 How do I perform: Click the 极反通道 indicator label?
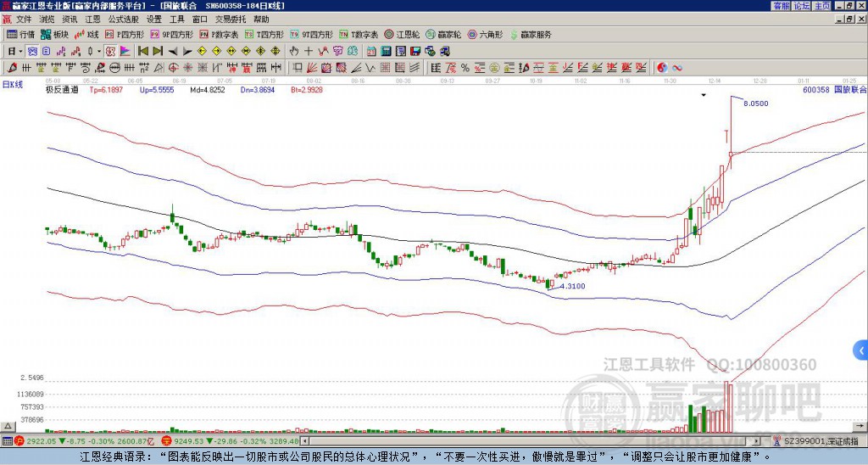point(62,90)
